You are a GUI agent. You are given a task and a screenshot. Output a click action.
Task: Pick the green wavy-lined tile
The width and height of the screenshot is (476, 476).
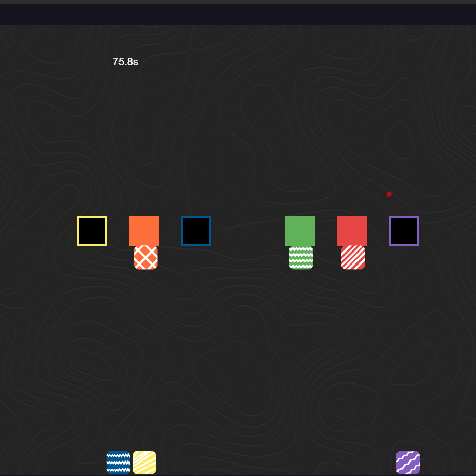[301, 257]
